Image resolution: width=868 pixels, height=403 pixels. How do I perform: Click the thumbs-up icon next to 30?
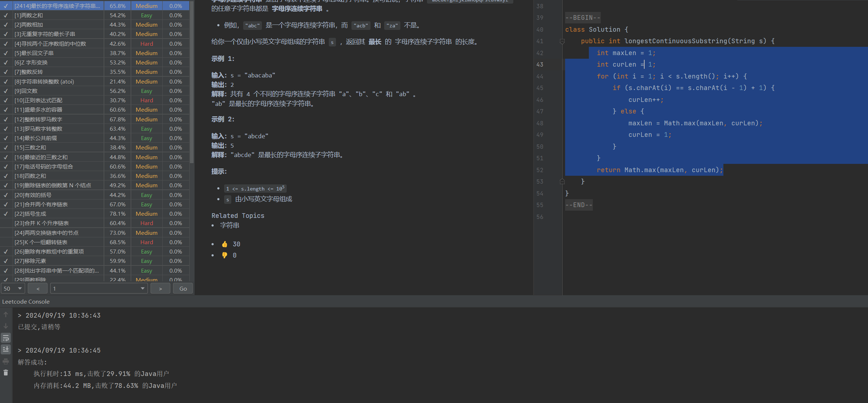pos(224,244)
